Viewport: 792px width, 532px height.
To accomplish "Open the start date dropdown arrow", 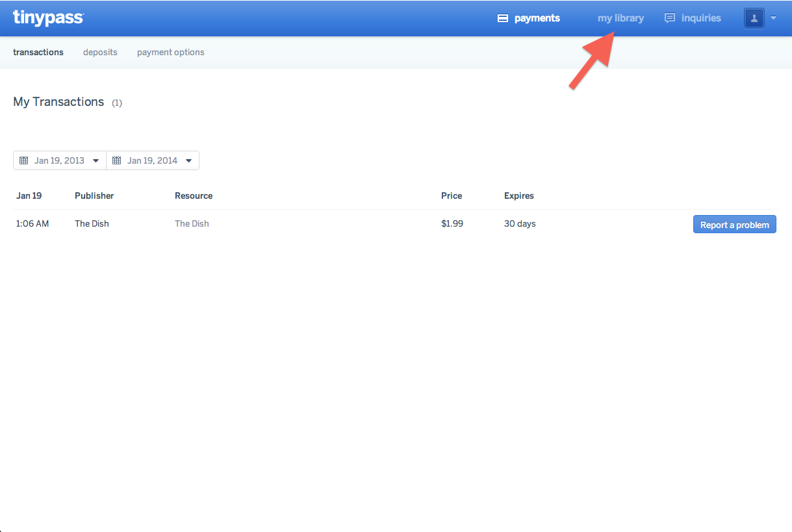I will (96, 160).
